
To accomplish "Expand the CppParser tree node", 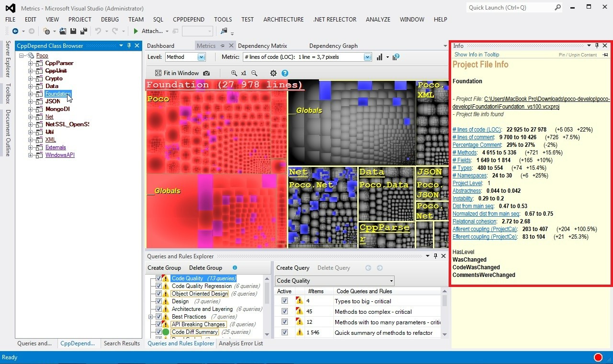I will point(30,63).
